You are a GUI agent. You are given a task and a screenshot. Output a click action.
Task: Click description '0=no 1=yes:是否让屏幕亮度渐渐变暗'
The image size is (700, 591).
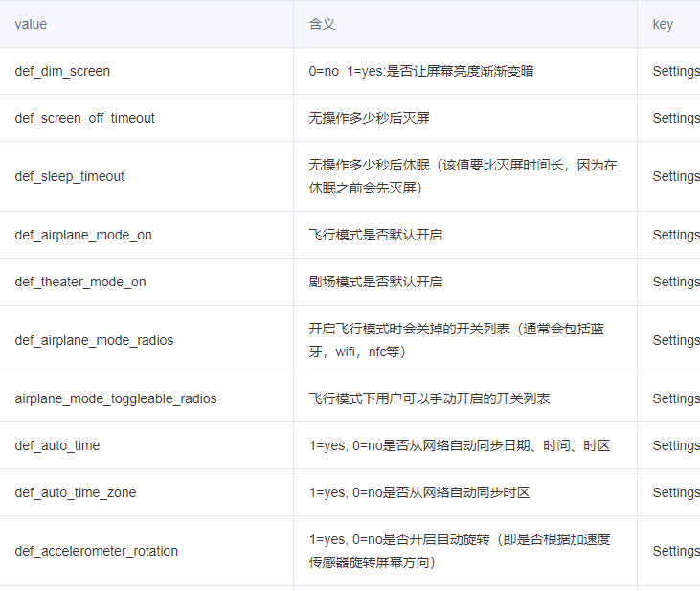421,71
